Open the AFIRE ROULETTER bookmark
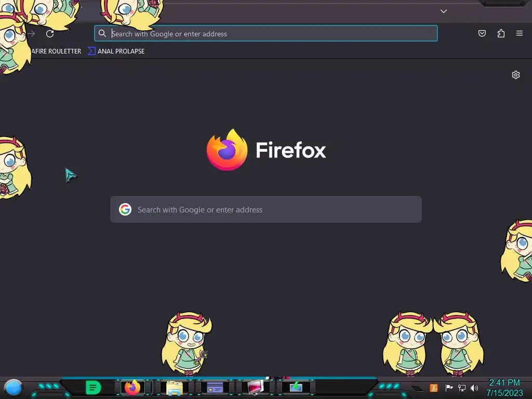532x399 pixels. tap(56, 51)
